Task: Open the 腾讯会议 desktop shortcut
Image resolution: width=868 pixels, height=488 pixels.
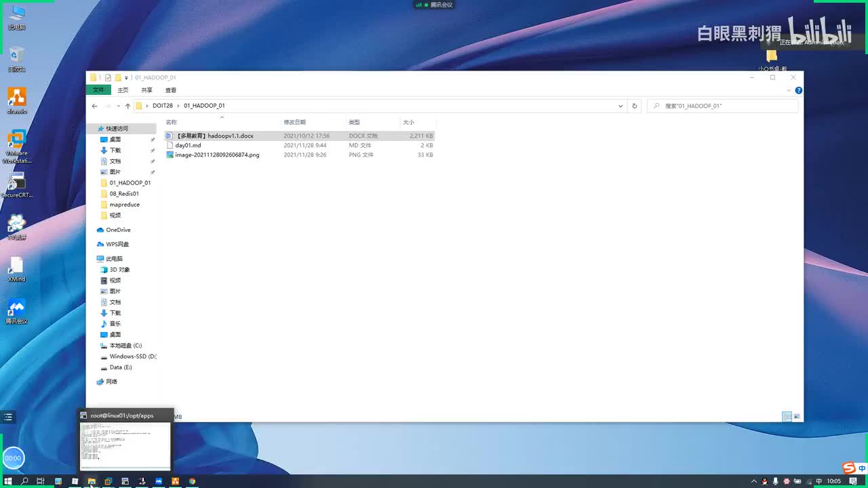Action: click(16, 311)
